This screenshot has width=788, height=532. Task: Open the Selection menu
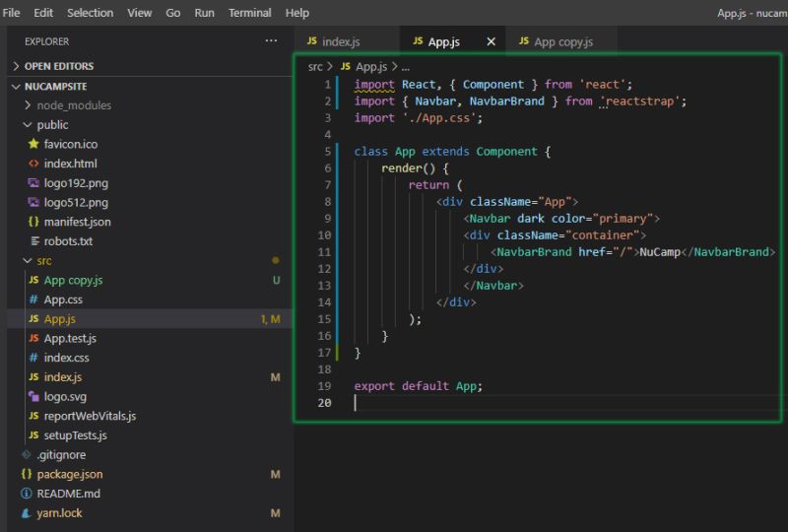pyautogui.click(x=90, y=13)
